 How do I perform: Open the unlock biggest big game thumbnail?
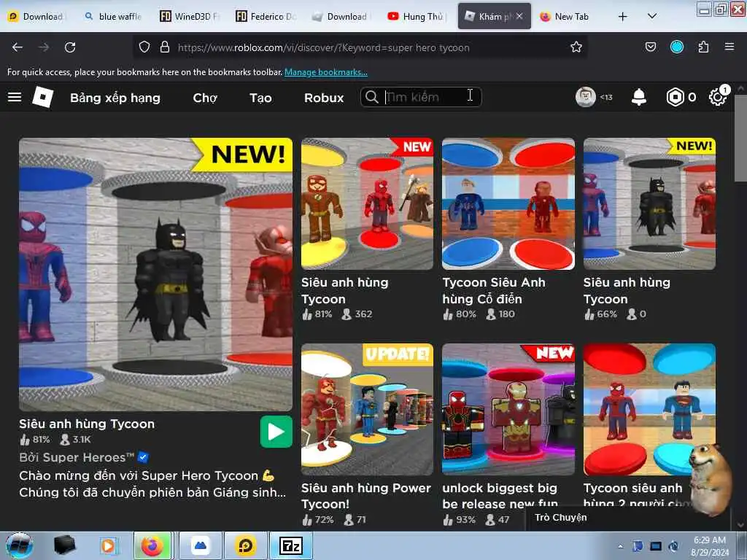(x=508, y=409)
